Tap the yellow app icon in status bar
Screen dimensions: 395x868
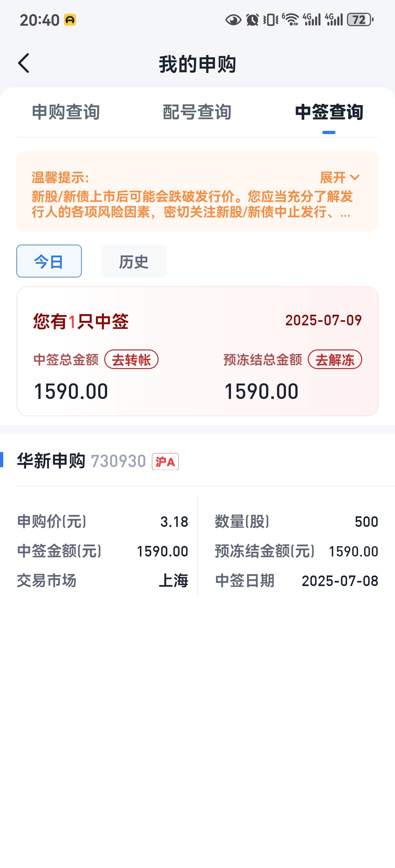(x=70, y=20)
